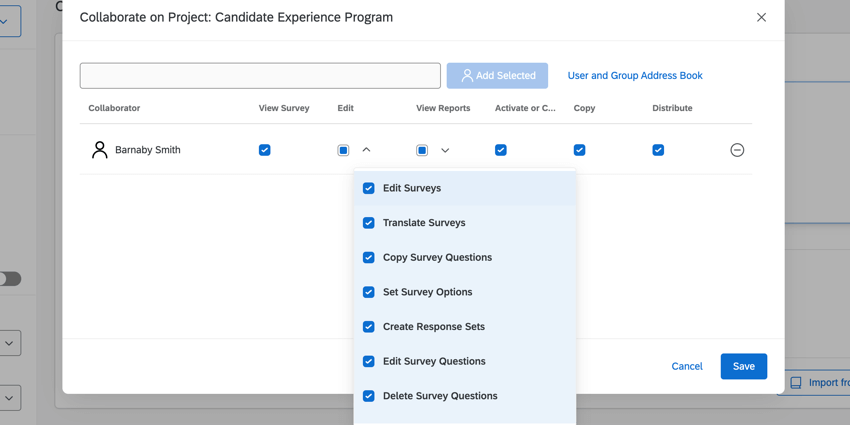The height and width of the screenshot is (425, 850).
Task: Close the Collaborate on Project dialog
Action: coord(761,17)
